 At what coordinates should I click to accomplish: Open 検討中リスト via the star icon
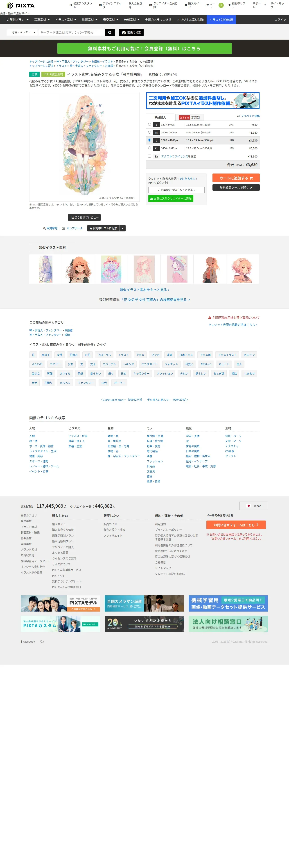(x=229, y=5)
